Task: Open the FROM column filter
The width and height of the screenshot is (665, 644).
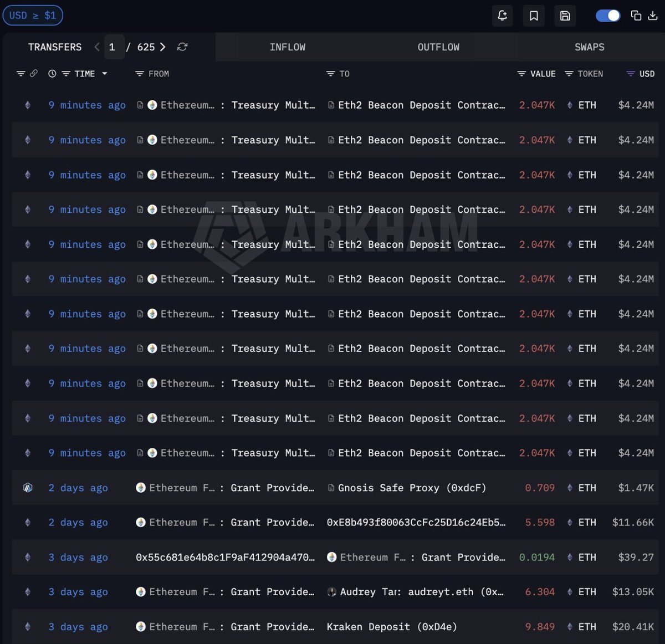Action: point(140,74)
